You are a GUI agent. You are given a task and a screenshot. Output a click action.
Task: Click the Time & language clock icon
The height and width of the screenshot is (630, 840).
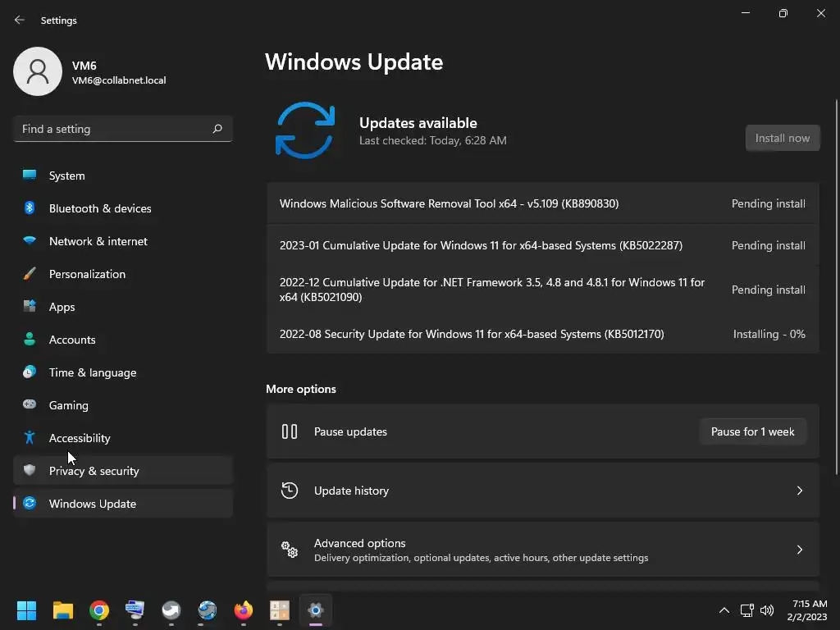(x=30, y=372)
